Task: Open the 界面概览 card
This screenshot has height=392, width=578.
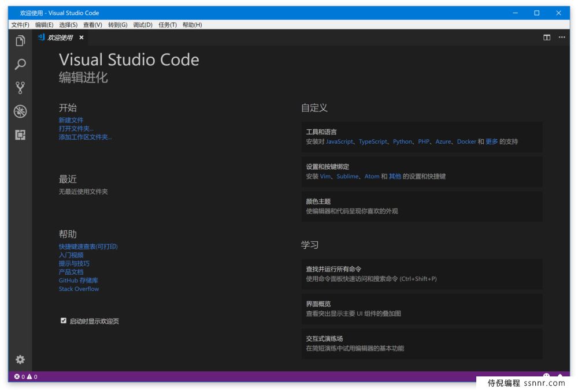Action: coord(422,308)
